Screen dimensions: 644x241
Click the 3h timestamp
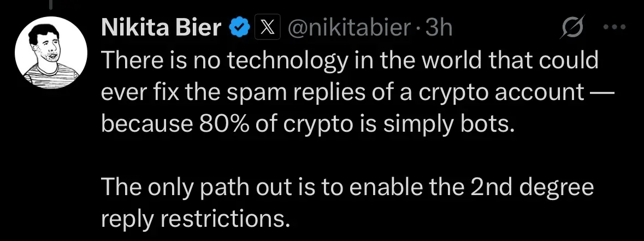pyautogui.click(x=439, y=28)
